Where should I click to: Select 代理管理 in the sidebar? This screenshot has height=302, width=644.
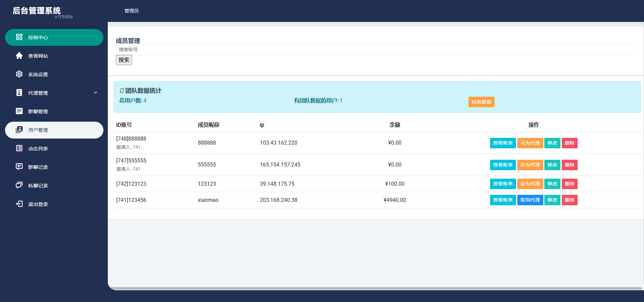38,93
